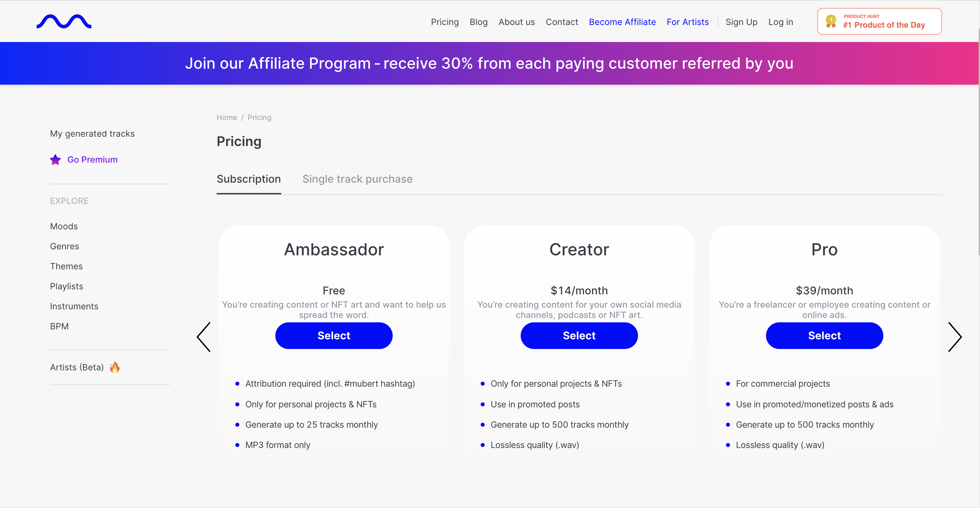Toggle the Creator plan Select button

click(x=579, y=335)
